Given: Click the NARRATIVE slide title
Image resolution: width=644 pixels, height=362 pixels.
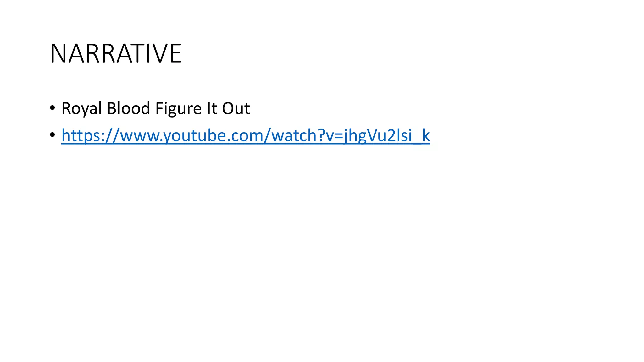Looking at the screenshot, I should [x=116, y=53].
